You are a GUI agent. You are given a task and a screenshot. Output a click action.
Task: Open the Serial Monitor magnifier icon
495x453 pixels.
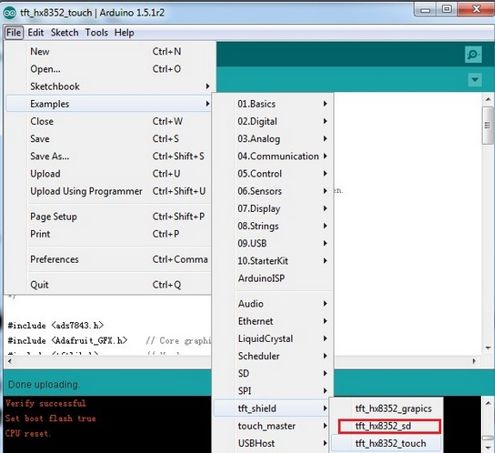[x=473, y=54]
